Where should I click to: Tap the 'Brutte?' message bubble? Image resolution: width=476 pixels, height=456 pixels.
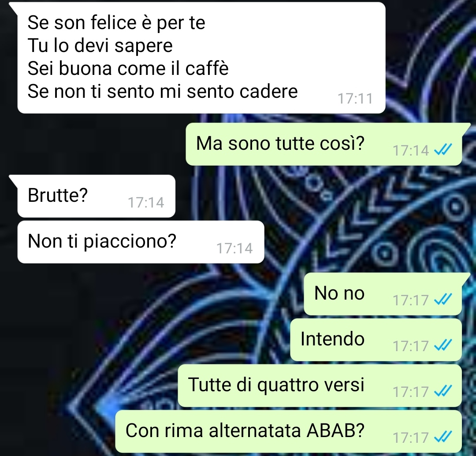tap(96, 196)
